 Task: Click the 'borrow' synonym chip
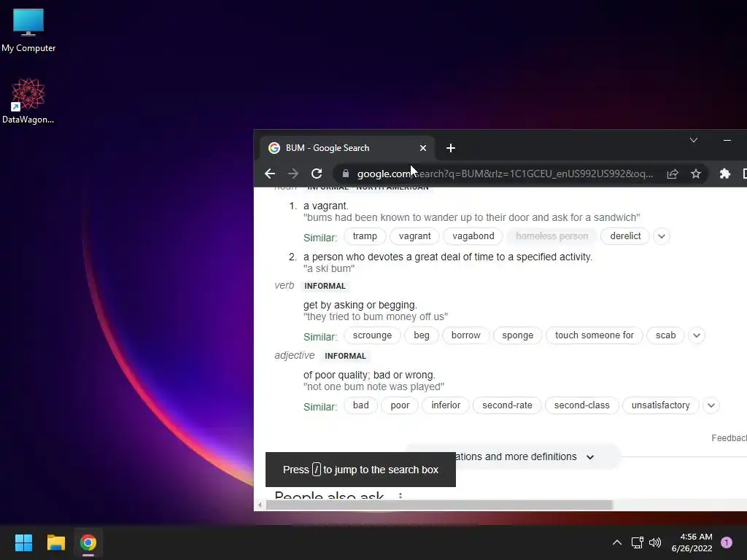click(466, 335)
